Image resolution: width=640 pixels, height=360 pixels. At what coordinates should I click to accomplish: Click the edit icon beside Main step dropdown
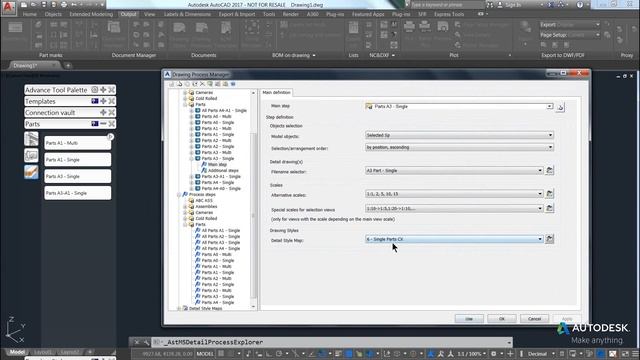(x=560, y=107)
